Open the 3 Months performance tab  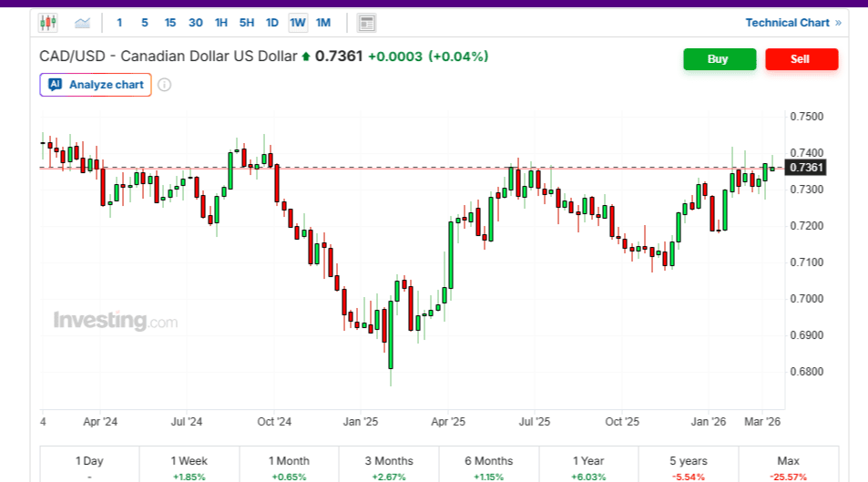[x=389, y=466]
